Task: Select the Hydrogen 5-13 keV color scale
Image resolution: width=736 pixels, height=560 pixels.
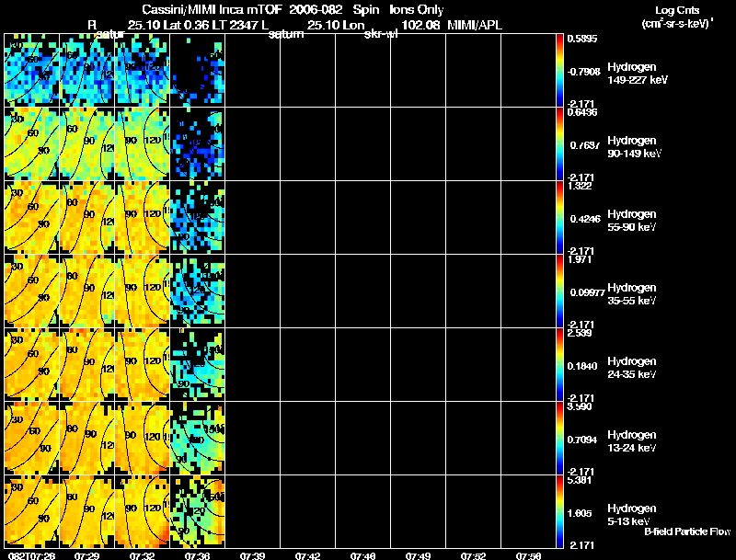Action: (560, 512)
